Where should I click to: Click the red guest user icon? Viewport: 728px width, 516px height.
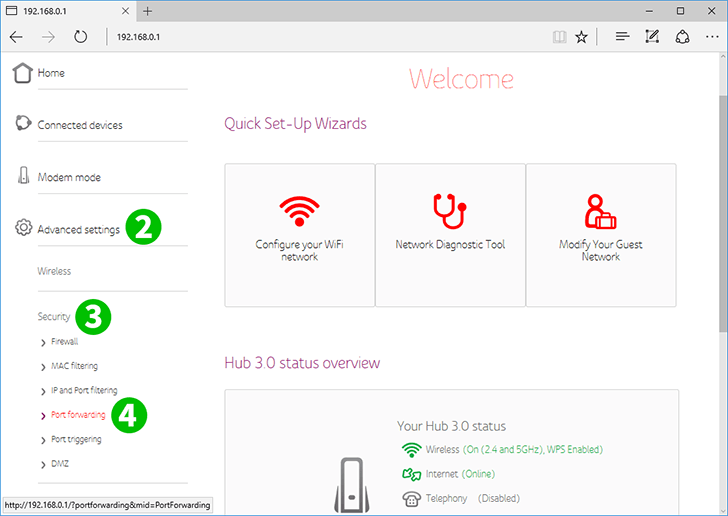[600, 212]
